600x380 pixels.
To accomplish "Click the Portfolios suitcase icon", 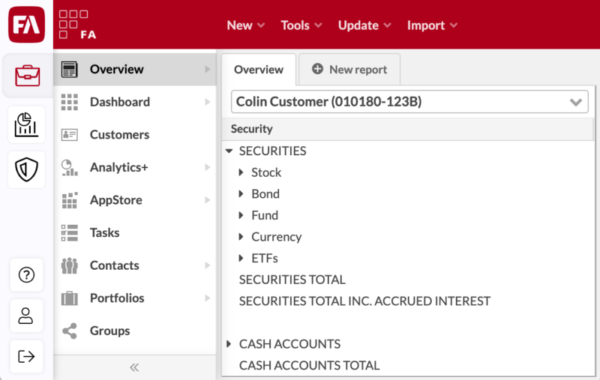I will [69, 298].
